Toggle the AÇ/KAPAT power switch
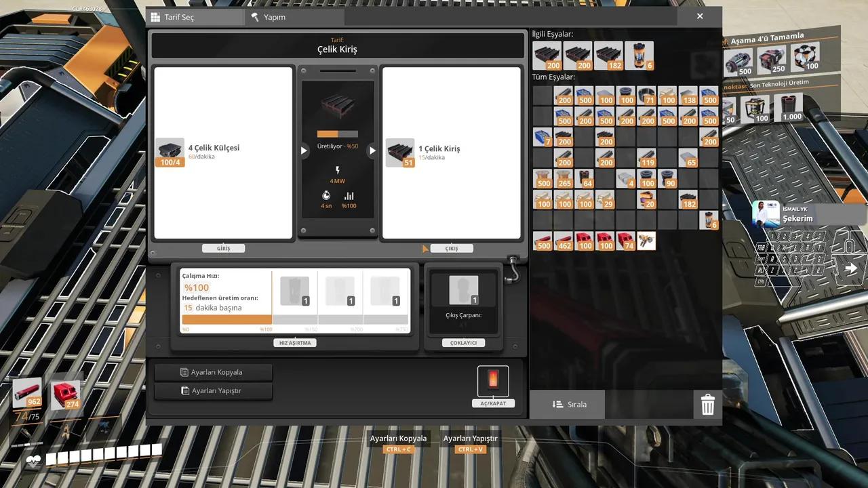Screen dimensions: 868x488 (x=493, y=381)
